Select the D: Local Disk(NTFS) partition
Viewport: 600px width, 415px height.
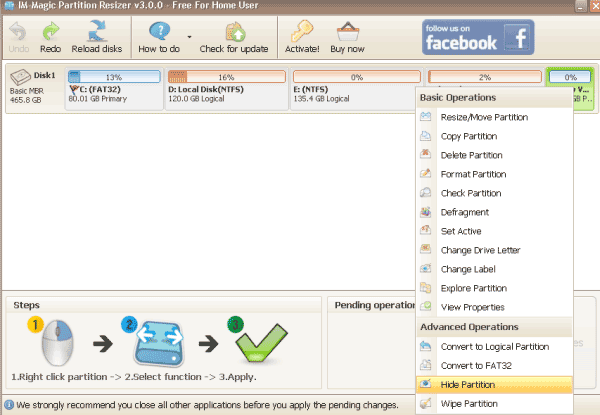pyautogui.click(x=227, y=89)
